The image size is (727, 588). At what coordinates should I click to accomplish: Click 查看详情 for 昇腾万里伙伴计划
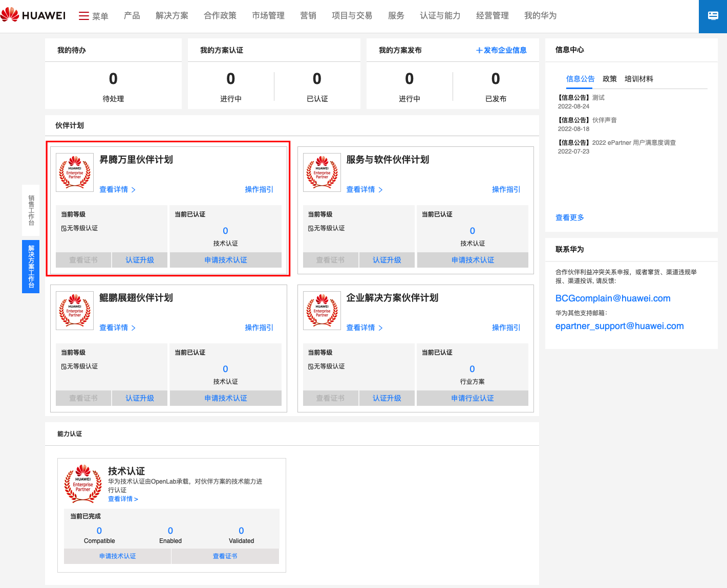coord(117,189)
